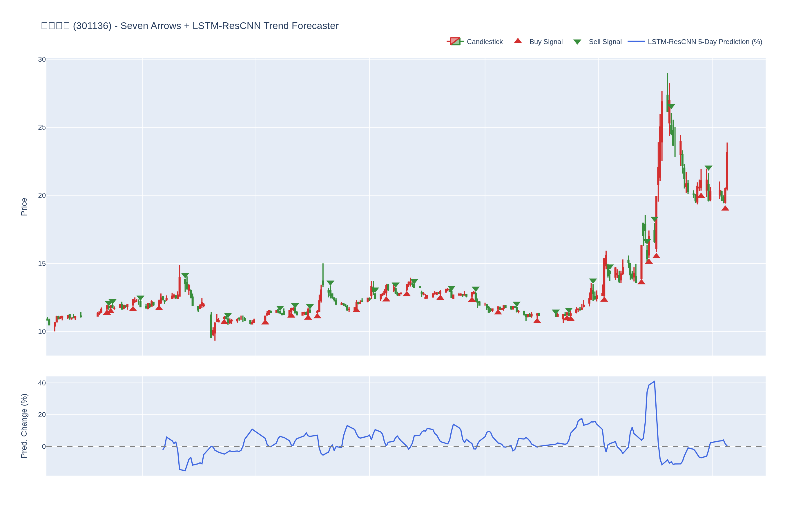
Task: Click the buy signal marker under the lowest candlestick near 10
Action: point(224,322)
